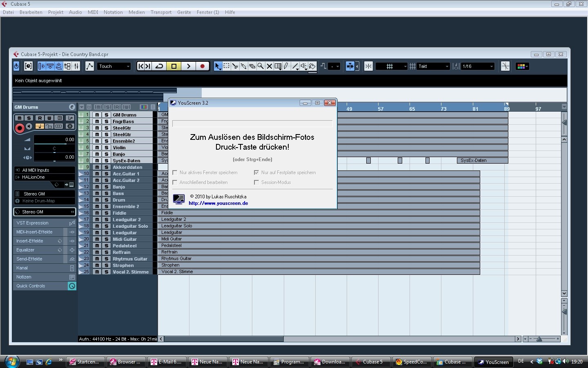This screenshot has width=588, height=368.
Task: Toggle Monitor speaker button in Inspector
Action: tap(29, 127)
